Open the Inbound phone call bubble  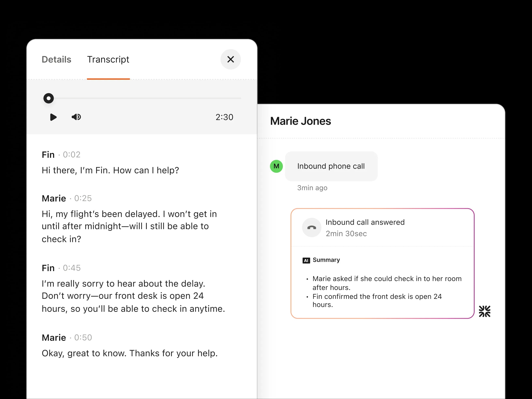click(x=331, y=166)
